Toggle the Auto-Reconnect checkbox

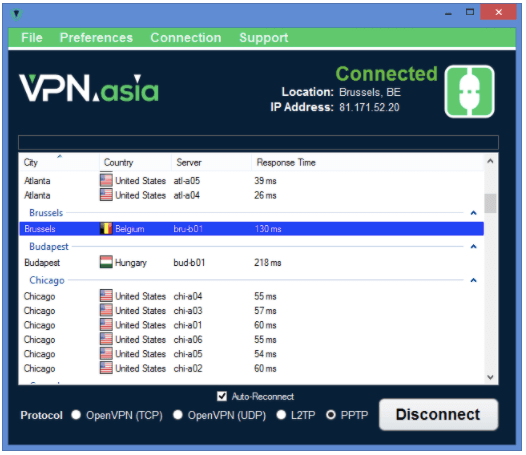click(x=222, y=396)
